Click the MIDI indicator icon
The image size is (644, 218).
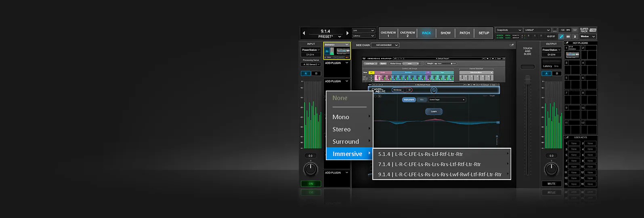[x=555, y=30]
